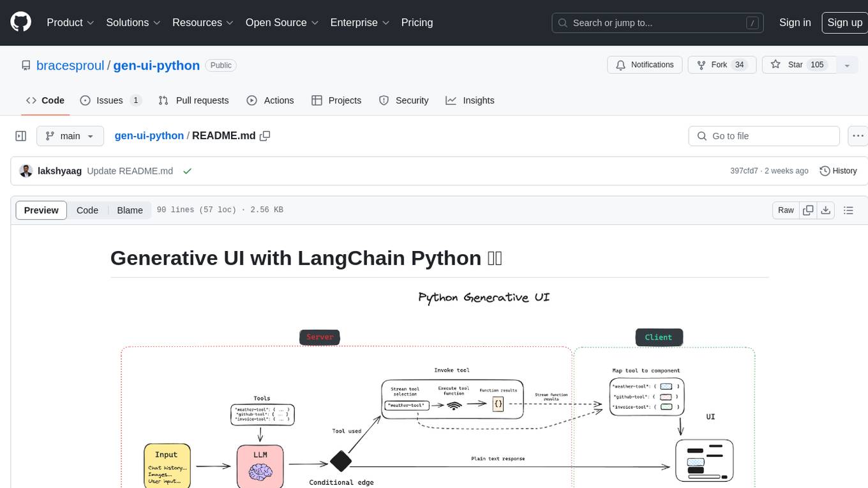Open the gen-ui-python repository link
The width and height of the screenshot is (868, 488).
[156, 65]
